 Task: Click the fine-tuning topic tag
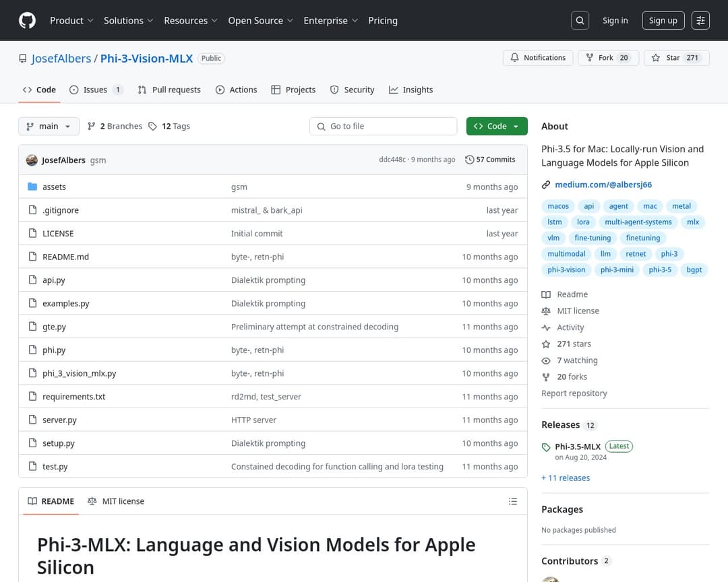593,238
